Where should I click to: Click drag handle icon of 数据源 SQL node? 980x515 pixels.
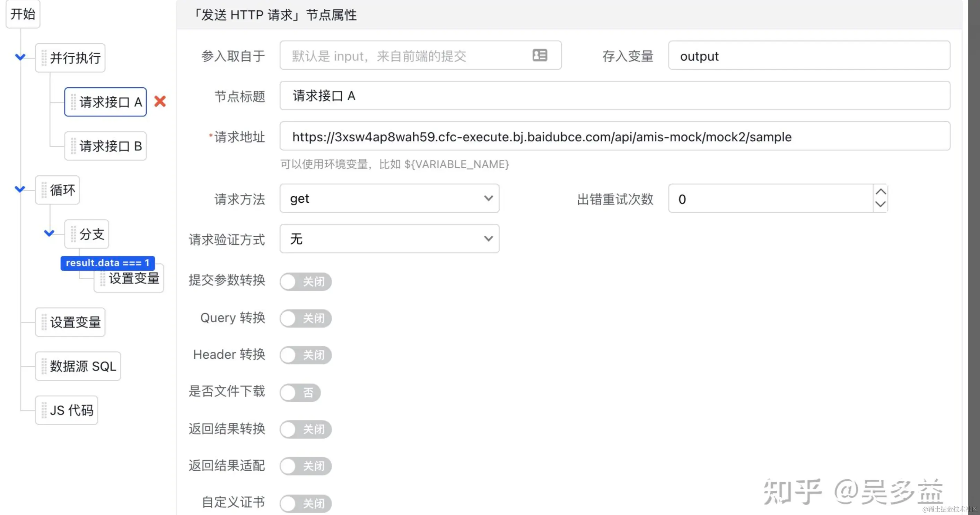44,366
